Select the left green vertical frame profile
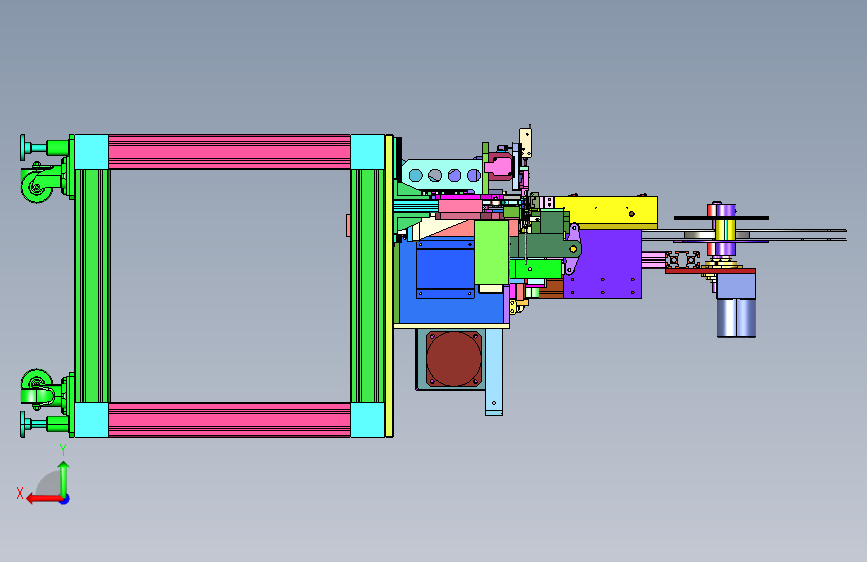This screenshot has width=867, height=562. coord(92,286)
